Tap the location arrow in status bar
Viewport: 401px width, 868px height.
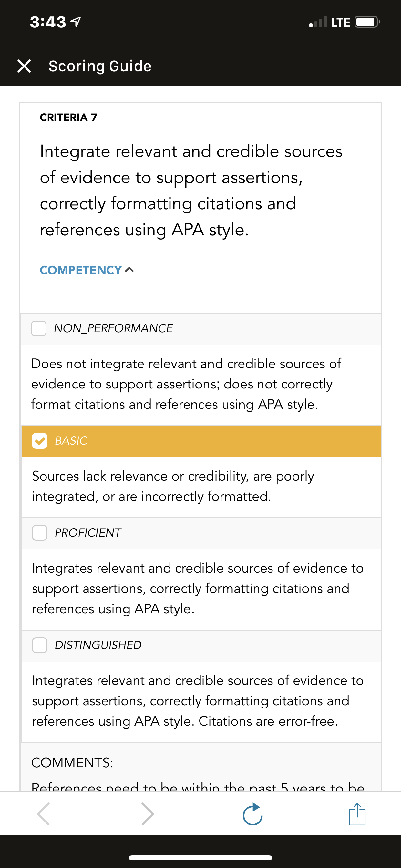[76, 22]
